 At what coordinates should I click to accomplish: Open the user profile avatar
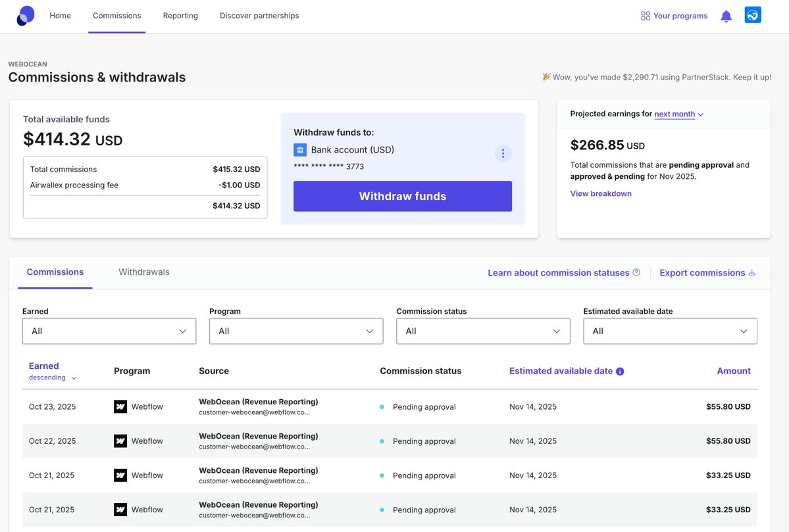[x=753, y=15]
